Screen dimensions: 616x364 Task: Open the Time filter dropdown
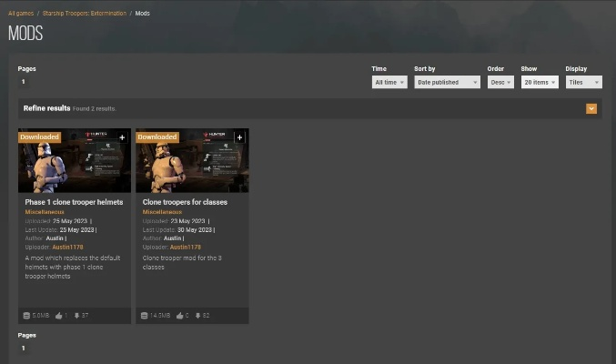click(x=389, y=82)
